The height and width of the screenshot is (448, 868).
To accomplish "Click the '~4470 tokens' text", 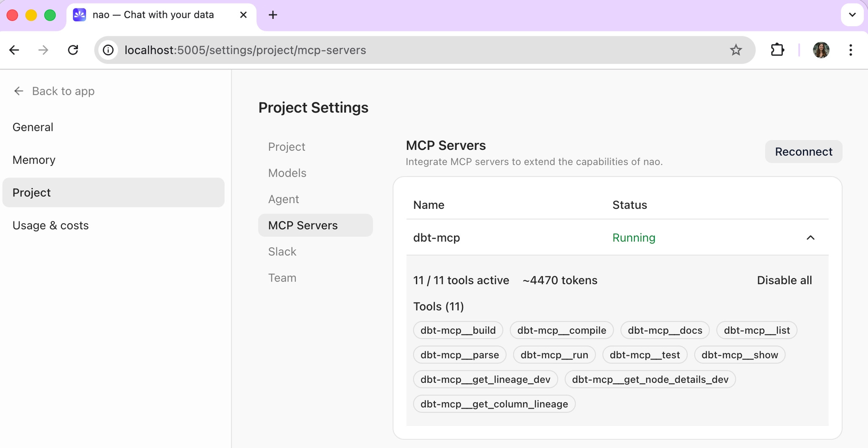I will pyautogui.click(x=560, y=280).
